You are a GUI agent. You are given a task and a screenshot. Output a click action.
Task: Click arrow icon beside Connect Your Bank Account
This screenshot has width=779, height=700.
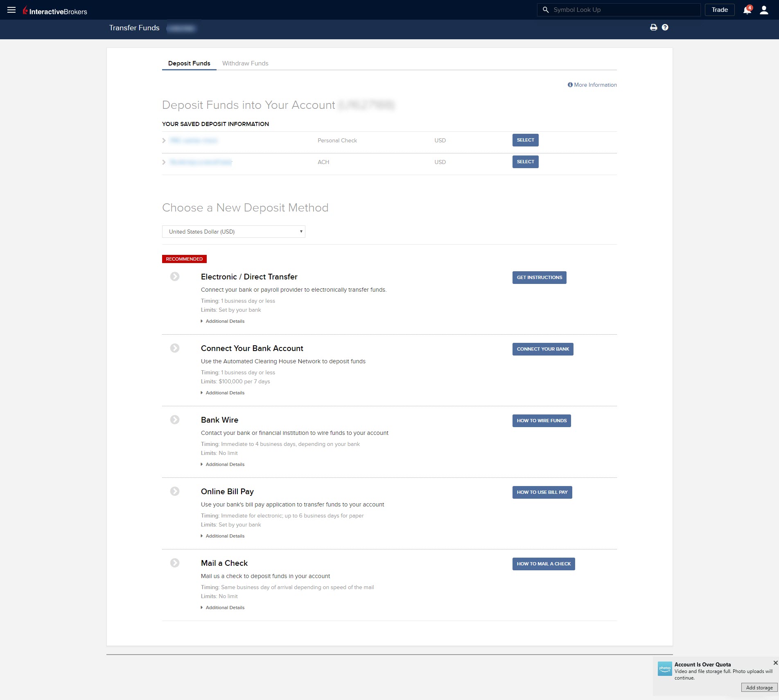coord(175,348)
